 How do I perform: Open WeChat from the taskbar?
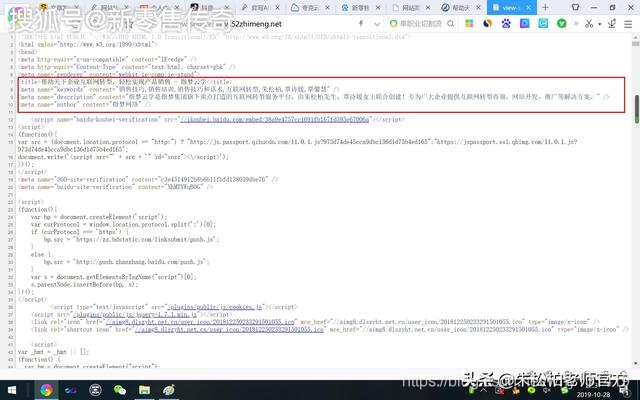[120, 390]
